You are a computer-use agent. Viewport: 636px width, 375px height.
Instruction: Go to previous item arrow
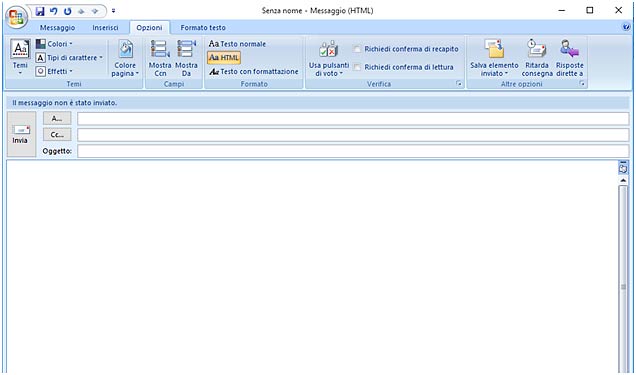click(81, 11)
